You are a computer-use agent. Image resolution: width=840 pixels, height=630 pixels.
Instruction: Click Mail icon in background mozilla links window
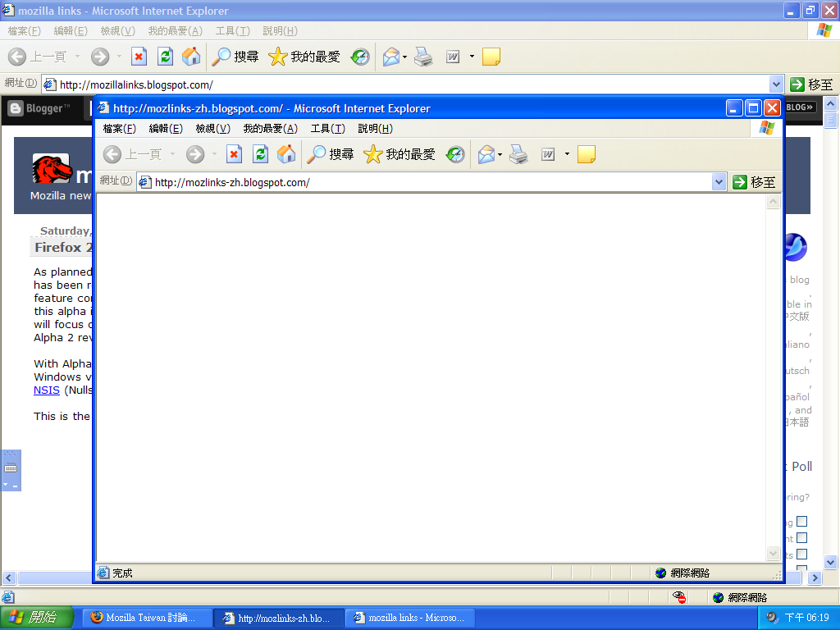pyautogui.click(x=391, y=57)
